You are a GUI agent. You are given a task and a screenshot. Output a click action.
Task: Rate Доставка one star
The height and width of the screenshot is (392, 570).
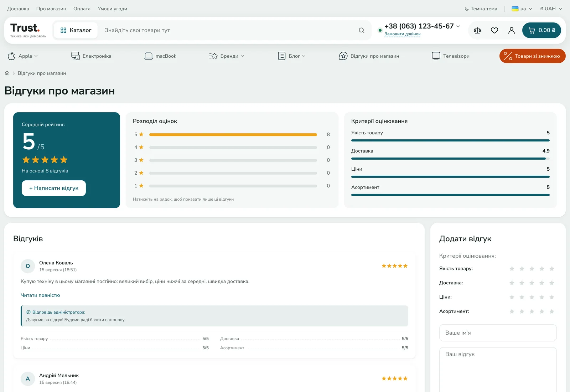point(512,283)
